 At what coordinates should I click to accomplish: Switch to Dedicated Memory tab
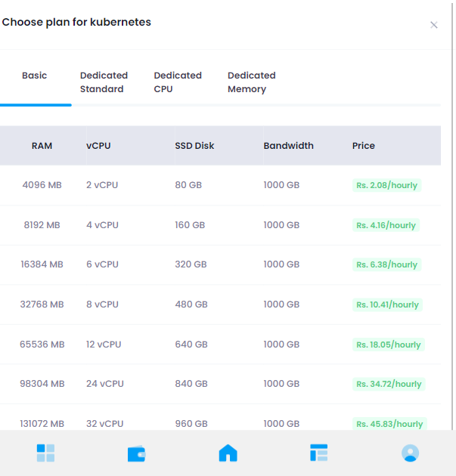[x=252, y=82]
